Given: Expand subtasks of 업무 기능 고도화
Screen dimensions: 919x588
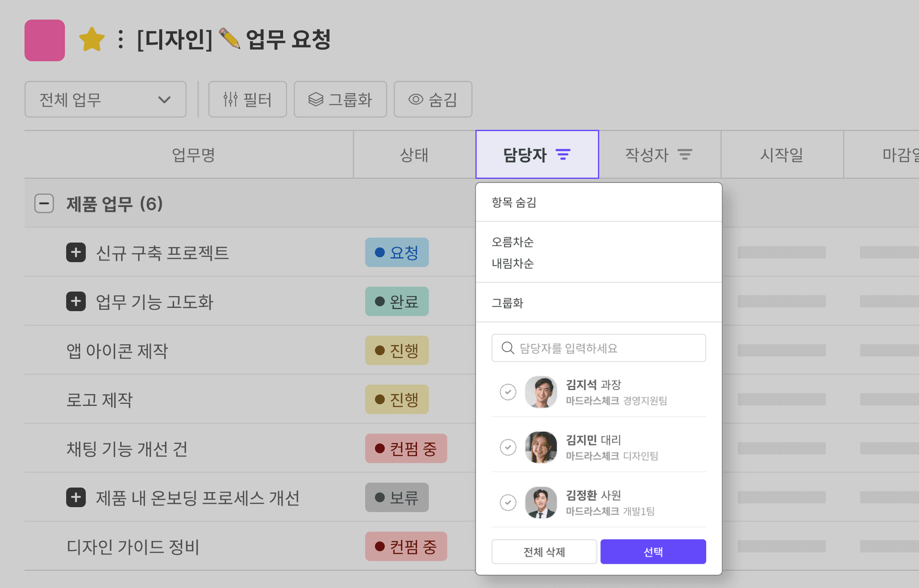Looking at the screenshot, I should (x=76, y=301).
